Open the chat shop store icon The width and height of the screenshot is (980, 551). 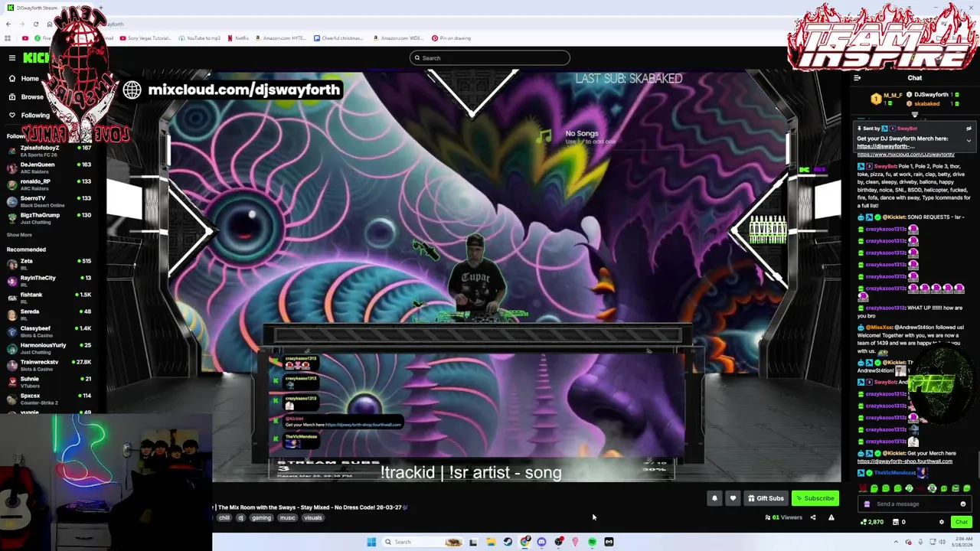[896, 522]
